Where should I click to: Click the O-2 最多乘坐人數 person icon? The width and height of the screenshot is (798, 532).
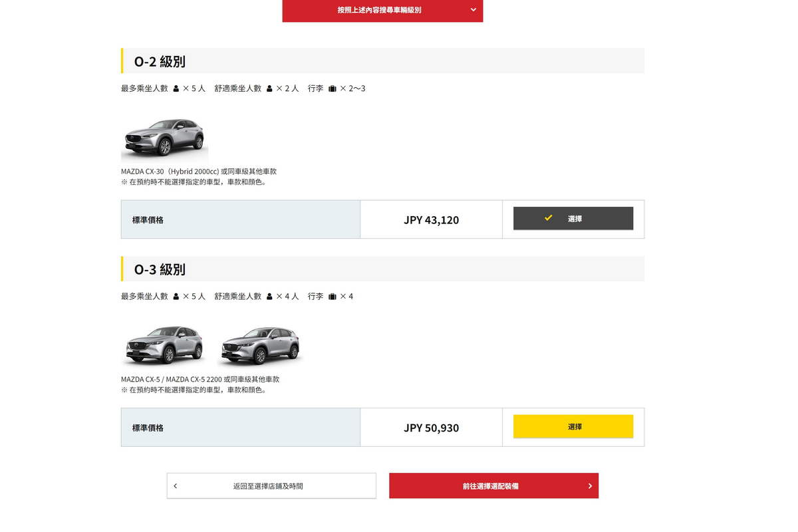(x=176, y=88)
